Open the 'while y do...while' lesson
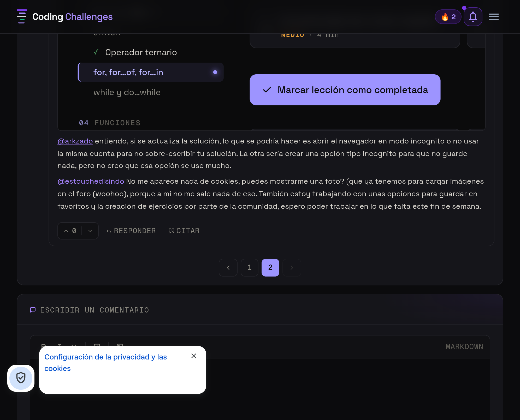This screenshot has width=520, height=420. (x=127, y=92)
